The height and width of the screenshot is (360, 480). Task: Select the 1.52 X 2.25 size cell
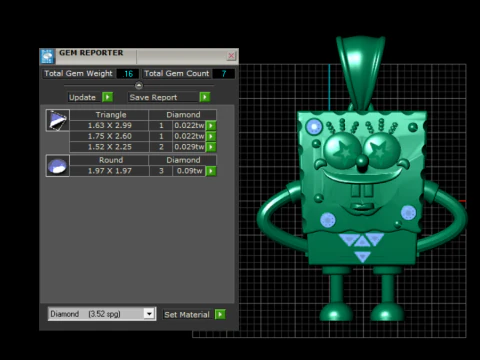coord(109,147)
